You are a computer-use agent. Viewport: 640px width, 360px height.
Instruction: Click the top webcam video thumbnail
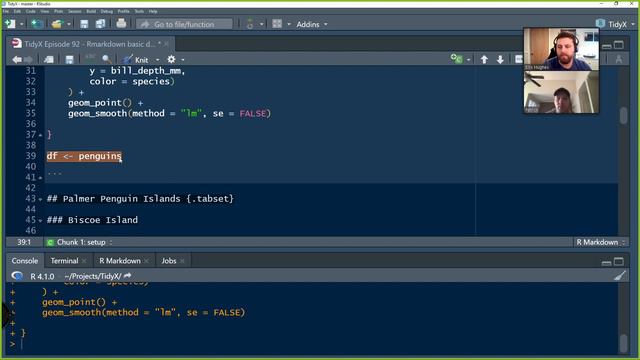[x=561, y=49]
